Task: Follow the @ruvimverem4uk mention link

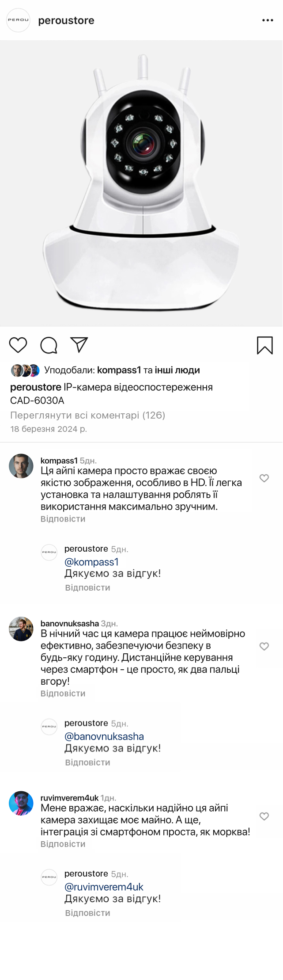Action: 104,887
